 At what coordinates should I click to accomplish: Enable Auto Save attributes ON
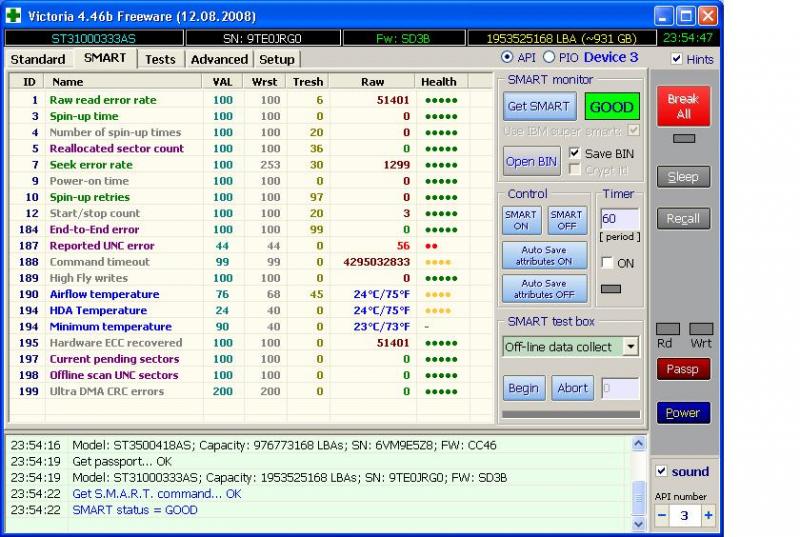click(544, 255)
